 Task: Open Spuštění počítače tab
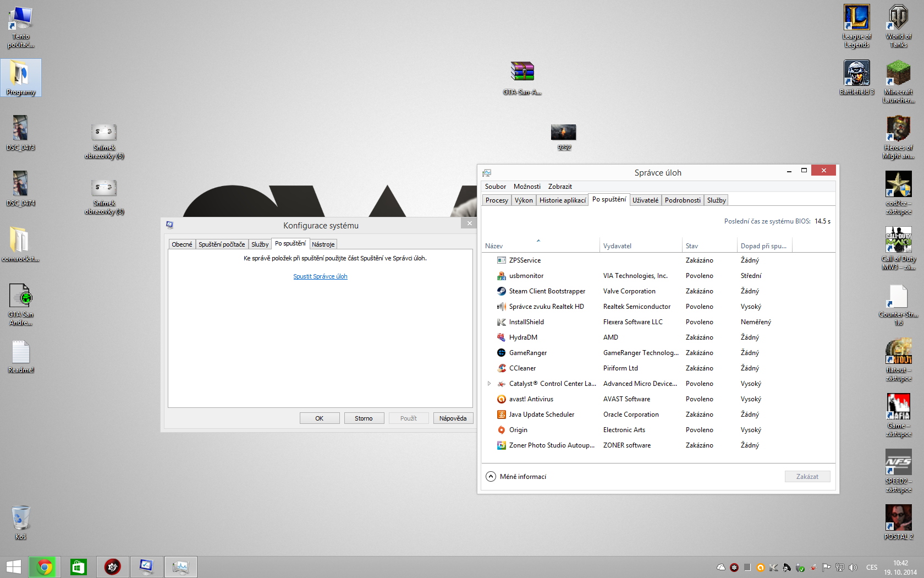[222, 244]
